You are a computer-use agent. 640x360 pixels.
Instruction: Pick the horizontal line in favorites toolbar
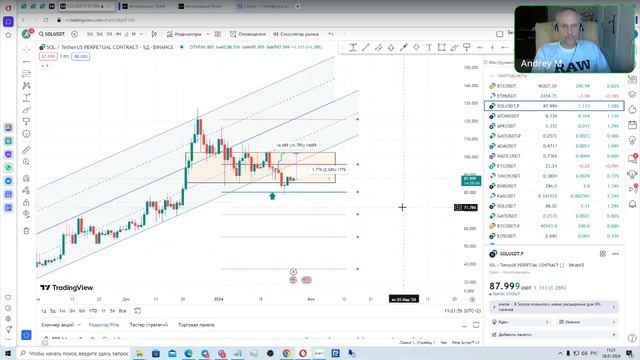(480, 48)
